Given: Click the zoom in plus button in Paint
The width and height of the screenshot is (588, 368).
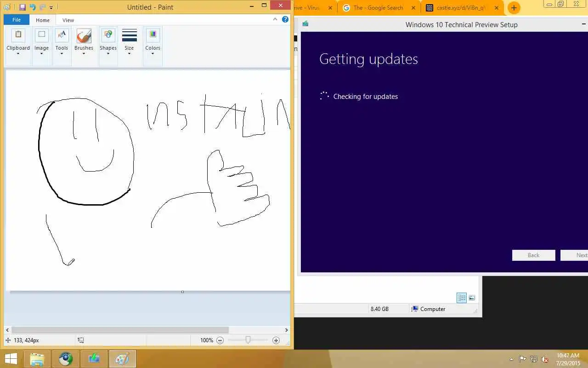Looking at the screenshot, I should 276,340.
